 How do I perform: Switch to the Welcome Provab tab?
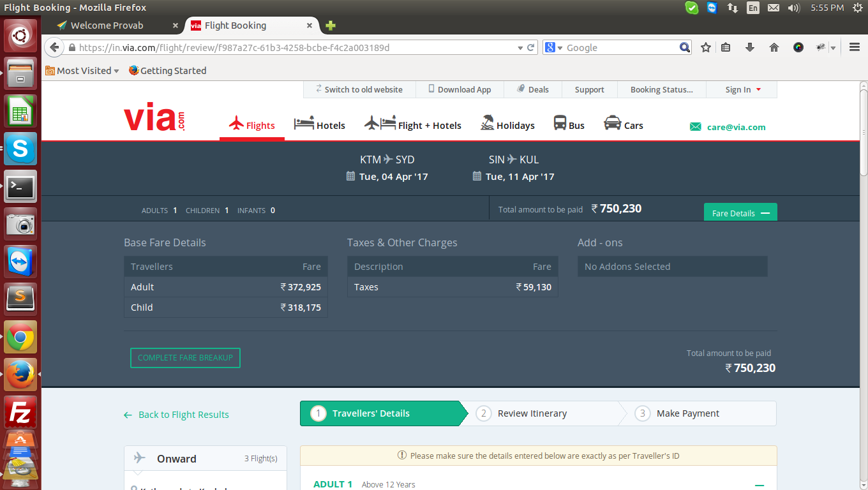click(107, 26)
